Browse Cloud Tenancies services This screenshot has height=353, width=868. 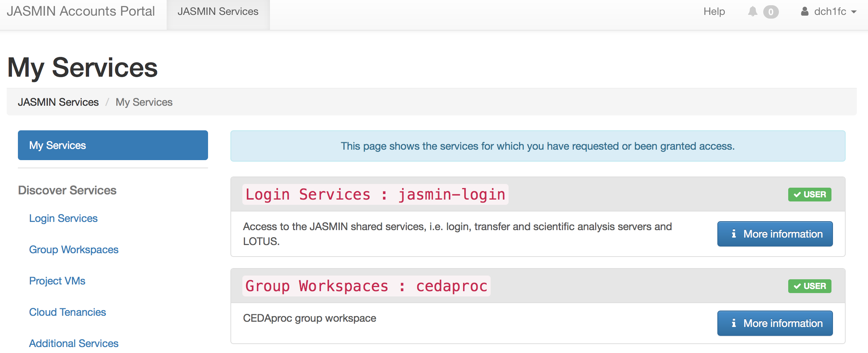(x=67, y=312)
